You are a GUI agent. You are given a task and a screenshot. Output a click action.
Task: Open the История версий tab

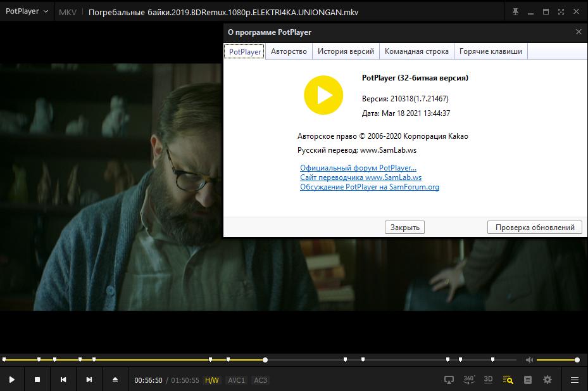346,51
